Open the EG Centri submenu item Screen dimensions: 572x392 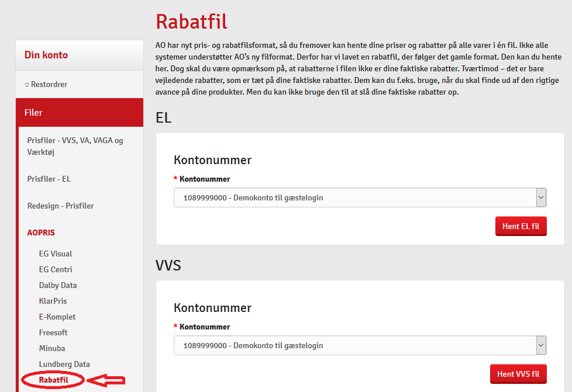tap(56, 269)
